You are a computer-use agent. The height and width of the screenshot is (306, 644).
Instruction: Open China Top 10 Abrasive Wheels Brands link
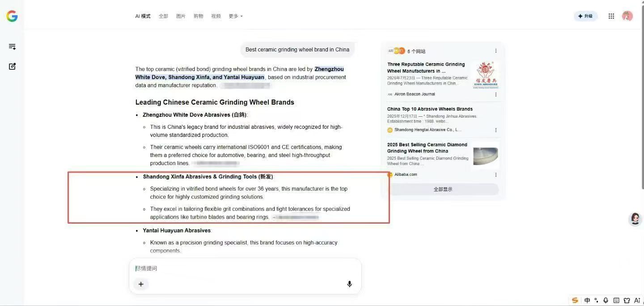[x=430, y=109]
